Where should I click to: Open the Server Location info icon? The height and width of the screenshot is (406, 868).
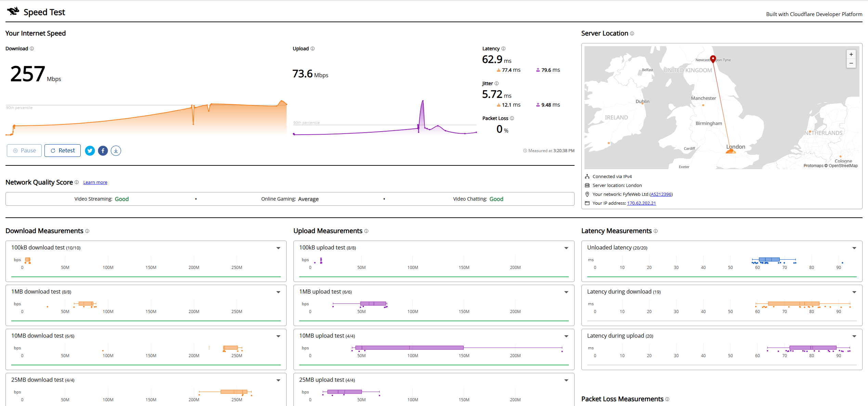point(632,33)
